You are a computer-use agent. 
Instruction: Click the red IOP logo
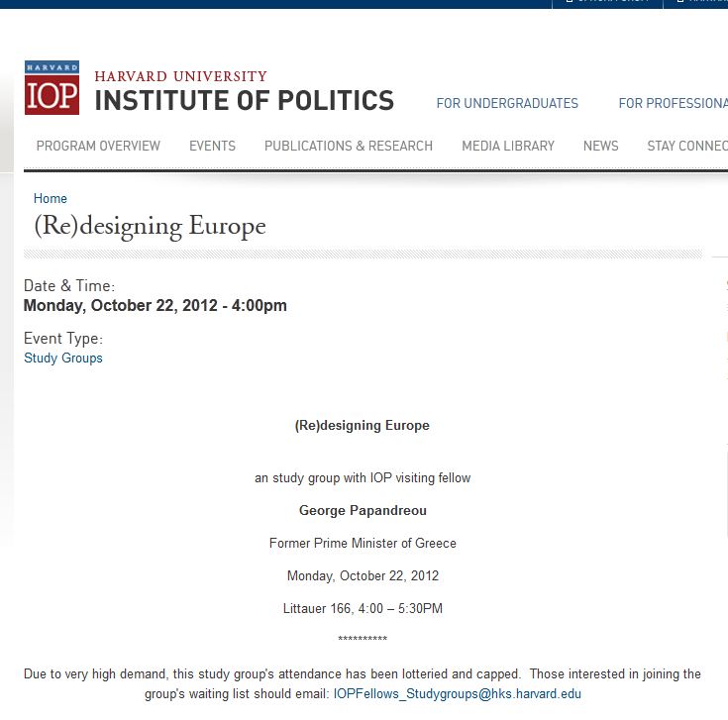52,88
